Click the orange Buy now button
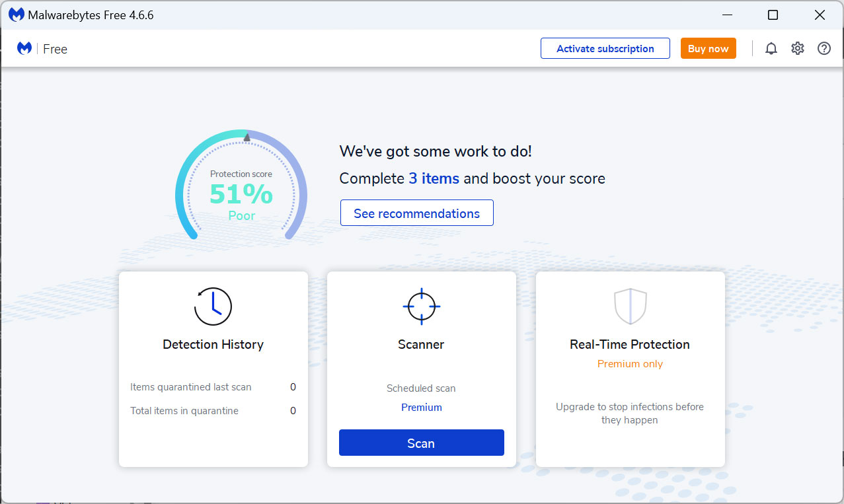Image resolution: width=844 pixels, height=504 pixels. [709, 48]
